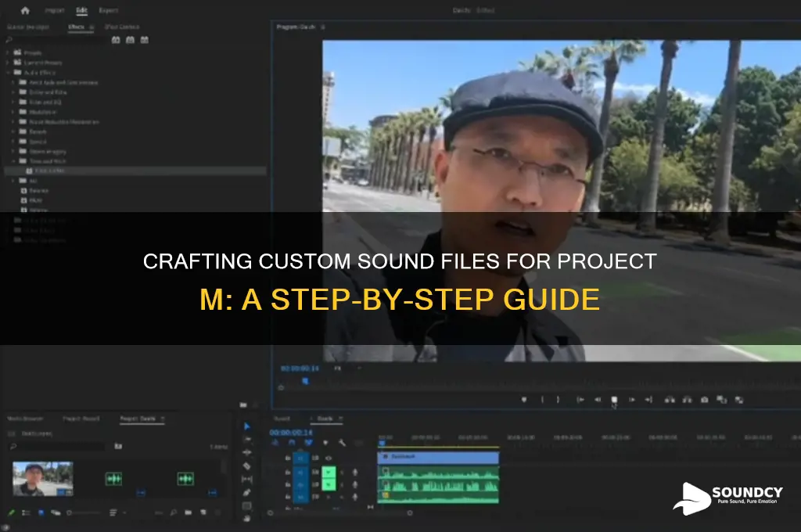801x532 pixels.
Task: Click the Extract button
Action: (x=687, y=400)
